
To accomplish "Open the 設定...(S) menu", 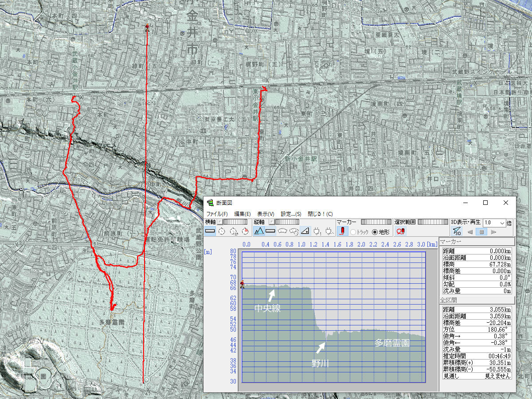I will [291, 214].
